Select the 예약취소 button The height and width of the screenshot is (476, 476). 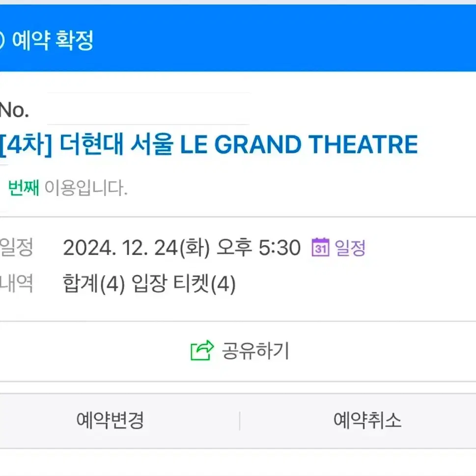point(367,420)
